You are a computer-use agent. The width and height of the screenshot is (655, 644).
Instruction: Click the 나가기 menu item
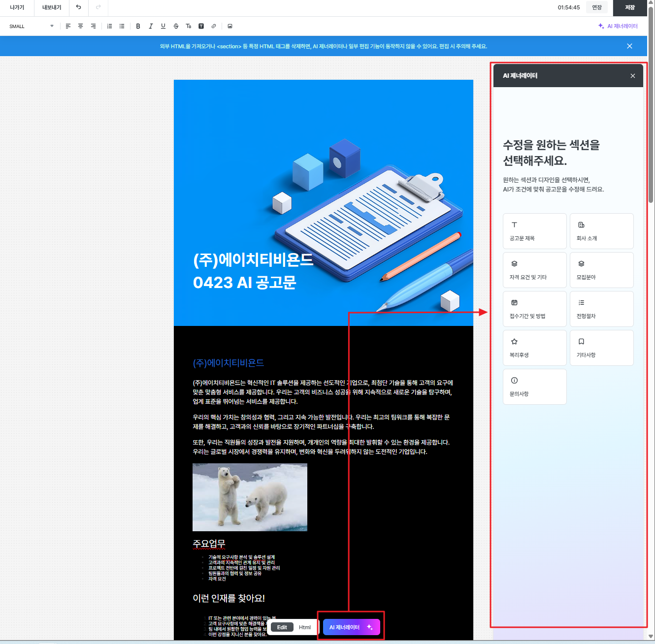click(17, 7)
